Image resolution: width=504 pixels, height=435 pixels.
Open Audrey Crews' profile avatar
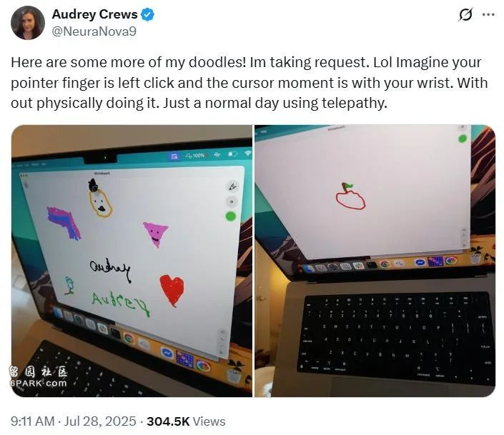point(28,23)
